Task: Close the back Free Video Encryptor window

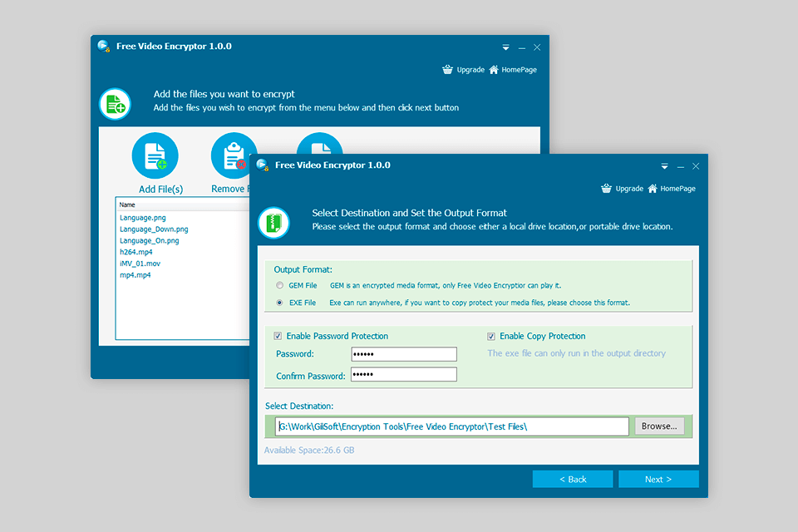Action: pyautogui.click(x=537, y=47)
